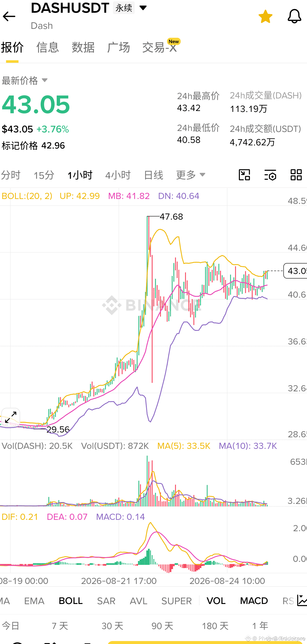Screen dimensions: 307x644
Task: Click the UP: 42.99 Bollinger value
Action: [x=80, y=196]
